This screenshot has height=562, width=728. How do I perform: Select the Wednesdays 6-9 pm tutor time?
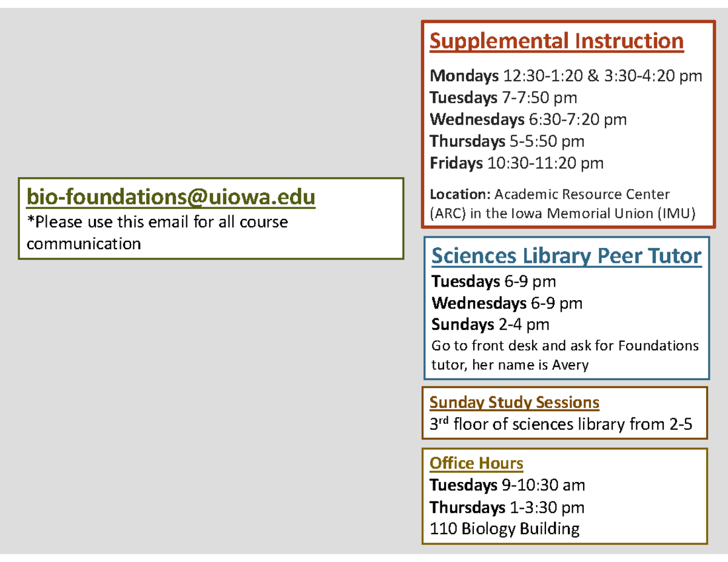[x=507, y=303]
